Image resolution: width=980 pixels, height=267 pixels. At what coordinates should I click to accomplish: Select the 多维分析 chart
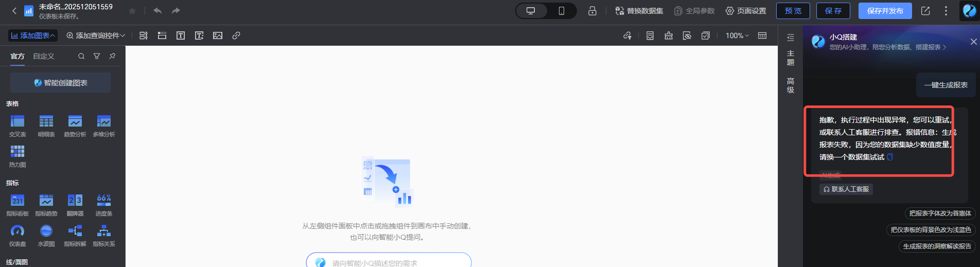pos(104,126)
